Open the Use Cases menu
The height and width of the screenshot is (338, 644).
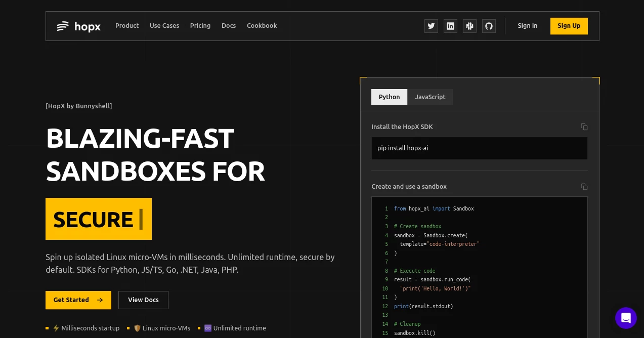(x=164, y=26)
